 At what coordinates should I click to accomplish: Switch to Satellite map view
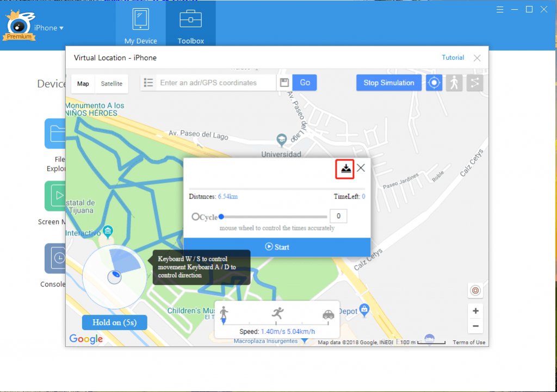pyautogui.click(x=111, y=83)
